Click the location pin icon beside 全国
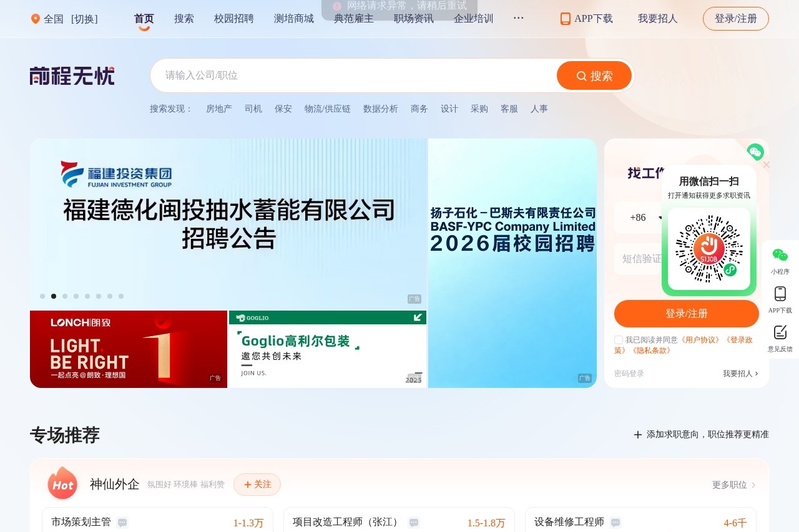This screenshot has height=532, width=799. click(x=36, y=19)
